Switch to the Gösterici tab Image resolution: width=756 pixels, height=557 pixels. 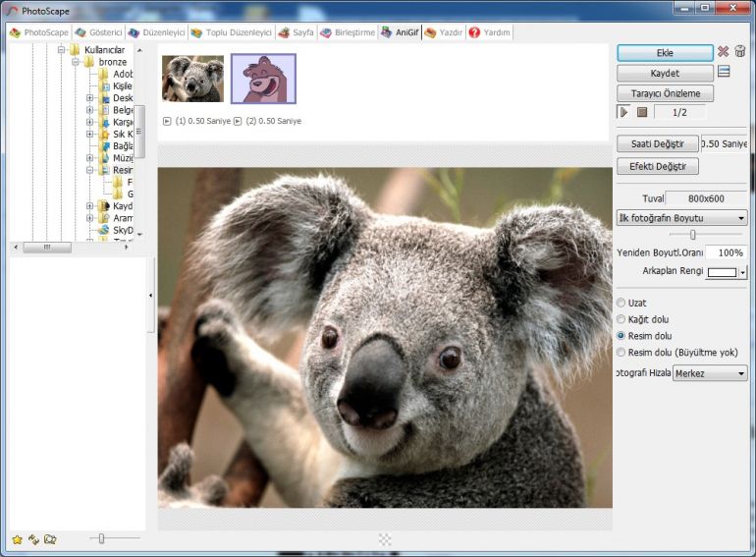point(99,32)
